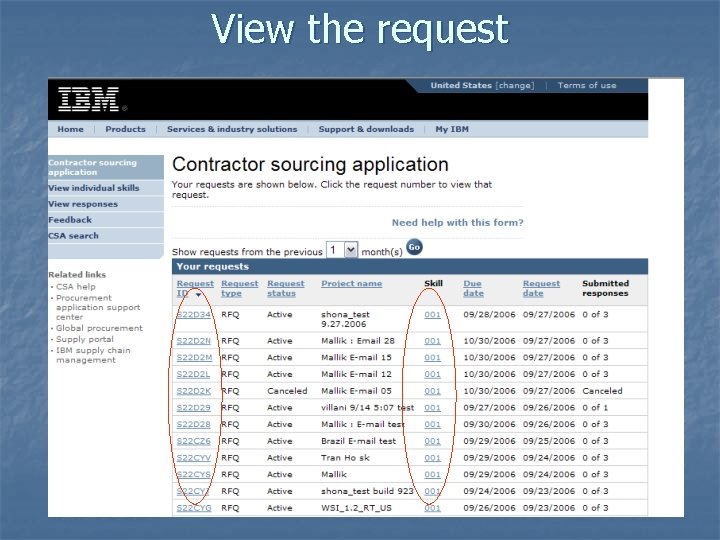This screenshot has height=540, width=720.
Task: Click the Request ID sort arrow
Action: tap(198, 294)
